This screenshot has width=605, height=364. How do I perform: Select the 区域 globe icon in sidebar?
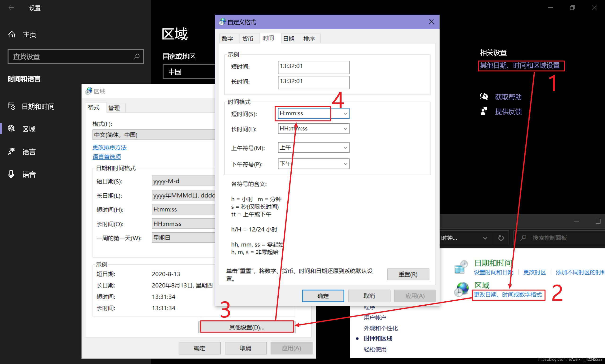11,129
